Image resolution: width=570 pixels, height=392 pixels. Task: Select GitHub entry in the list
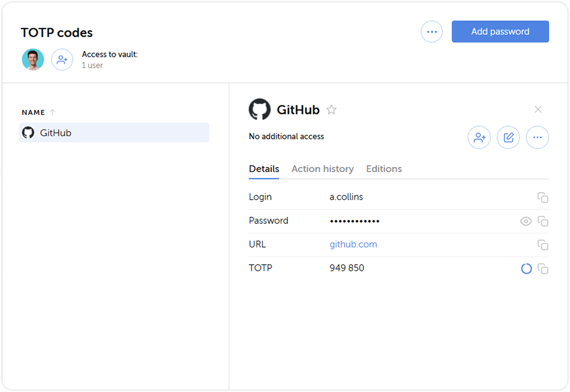[114, 133]
